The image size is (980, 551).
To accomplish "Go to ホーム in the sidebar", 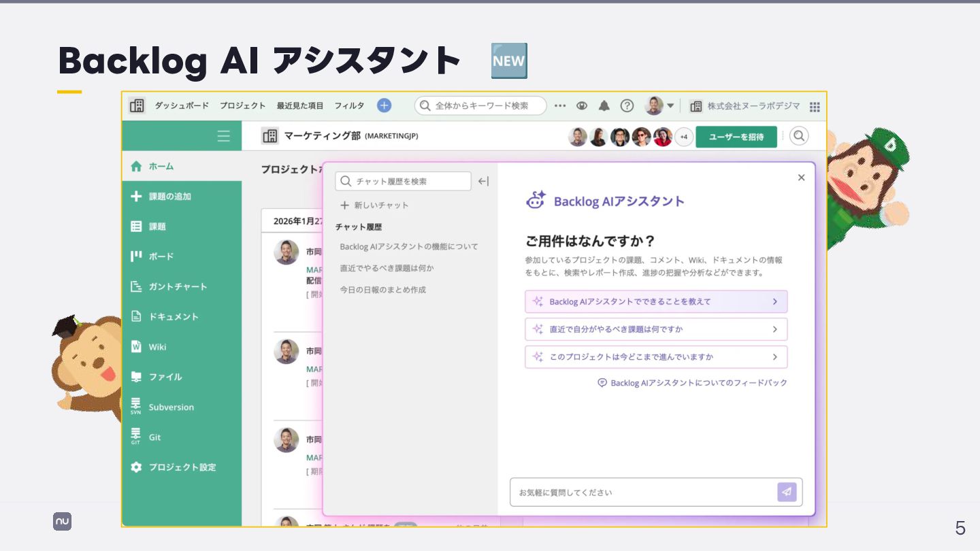I will (x=182, y=166).
